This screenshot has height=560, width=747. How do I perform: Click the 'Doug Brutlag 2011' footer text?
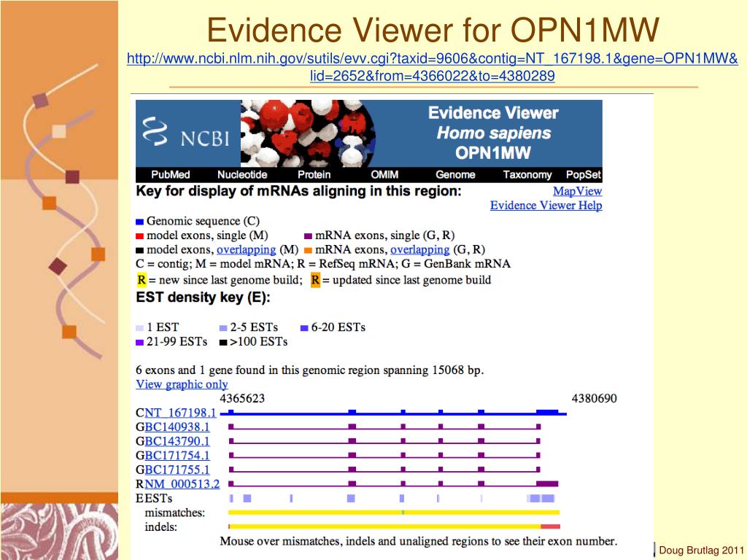(x=701, y=551)
